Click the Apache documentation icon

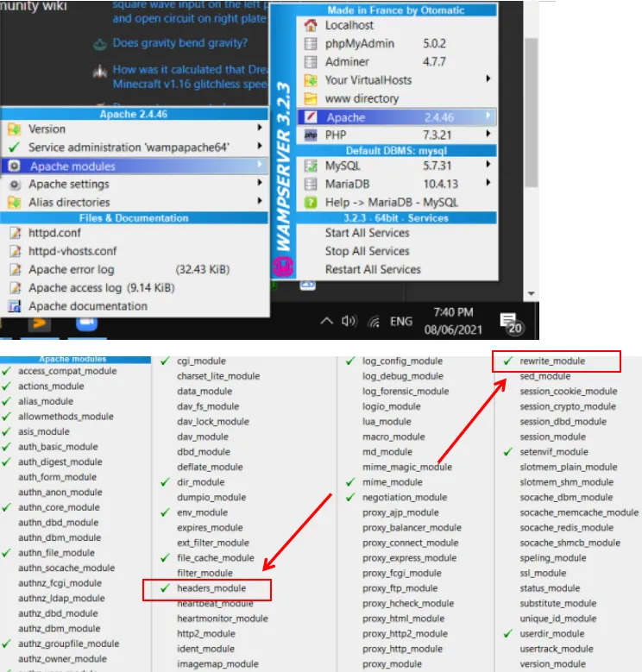[15, 306]
